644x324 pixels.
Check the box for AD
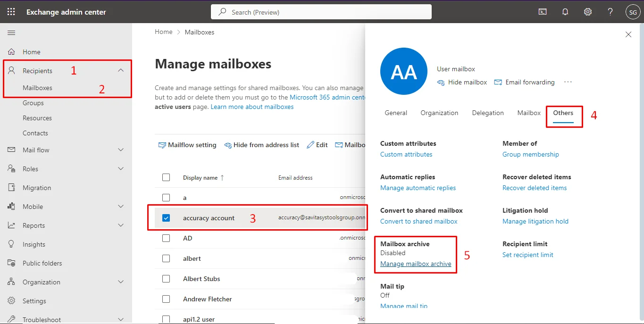[x=166, y=238]
